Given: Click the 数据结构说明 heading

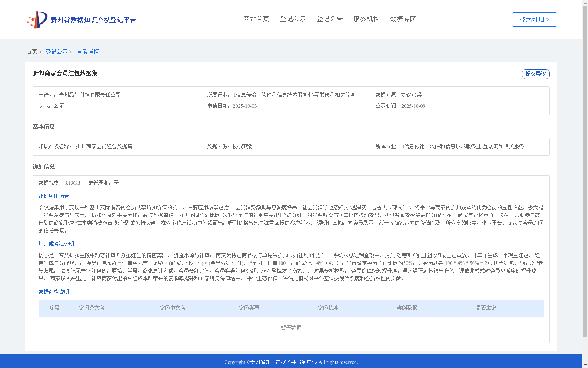Looking at the screenshot, I should click(54, 292).
